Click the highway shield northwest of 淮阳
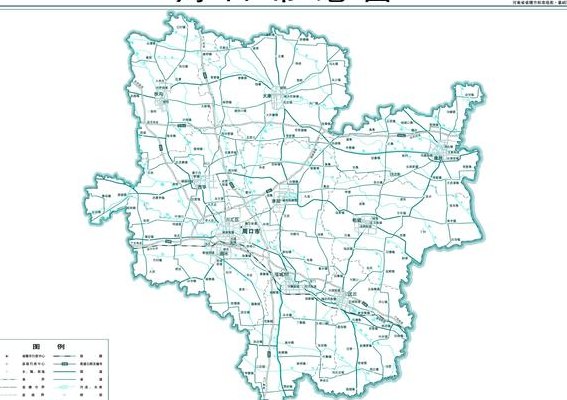This screenshot has width=567, height=400. pyautogui.click(x=269, y=191)
